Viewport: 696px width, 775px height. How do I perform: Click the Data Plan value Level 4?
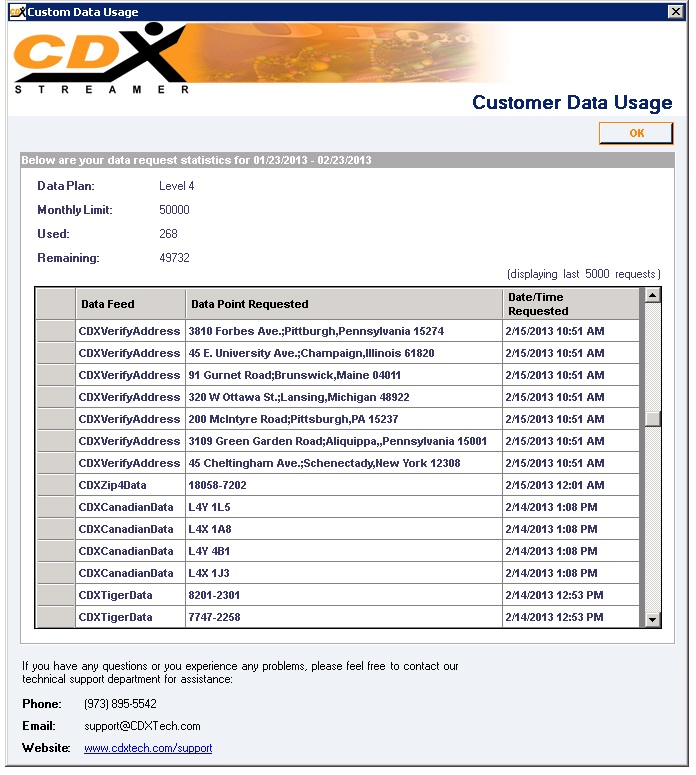tap(176, 186)
